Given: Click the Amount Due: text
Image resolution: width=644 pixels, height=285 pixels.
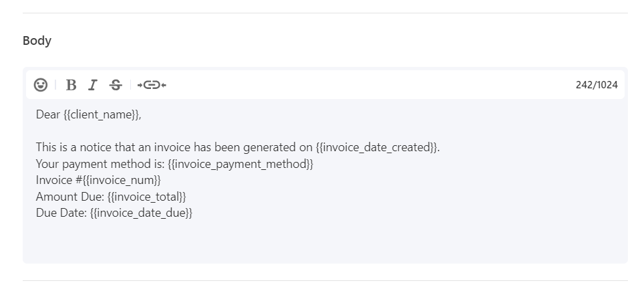Looking at the screenshot, I should [70, 197].
